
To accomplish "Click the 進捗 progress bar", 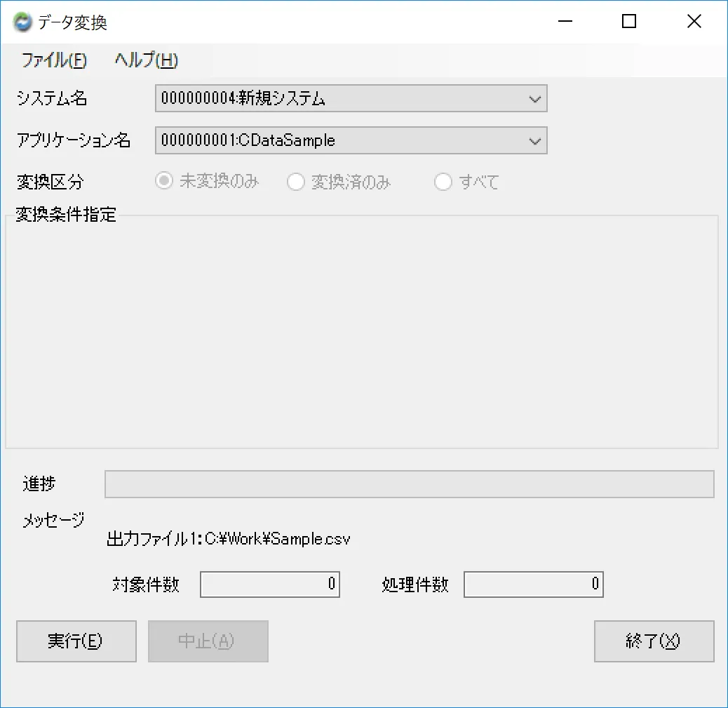I will (x=409, y=483).
